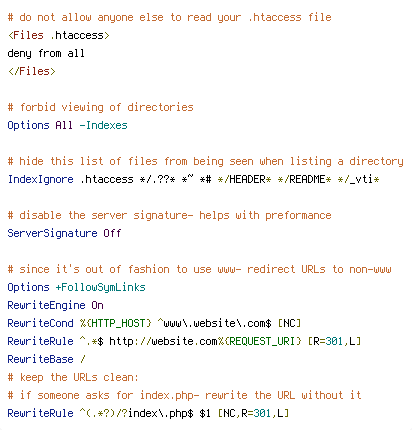Viewport: 412px width, 430px height.
Task: Click the 'deny from all' directive
Action: (x=46, y=53)
